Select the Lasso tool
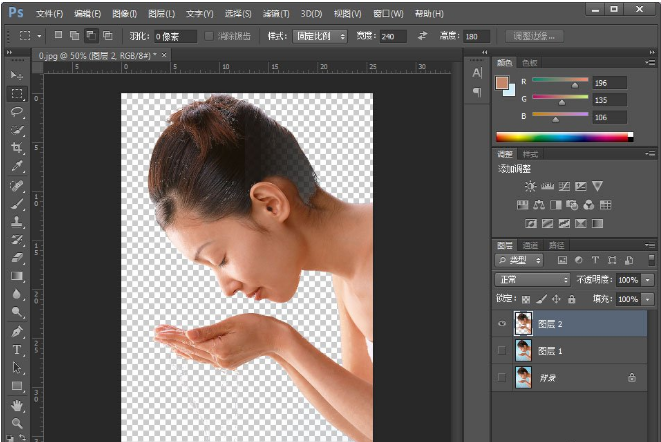The image size is (661, 442). click(17, 112)
